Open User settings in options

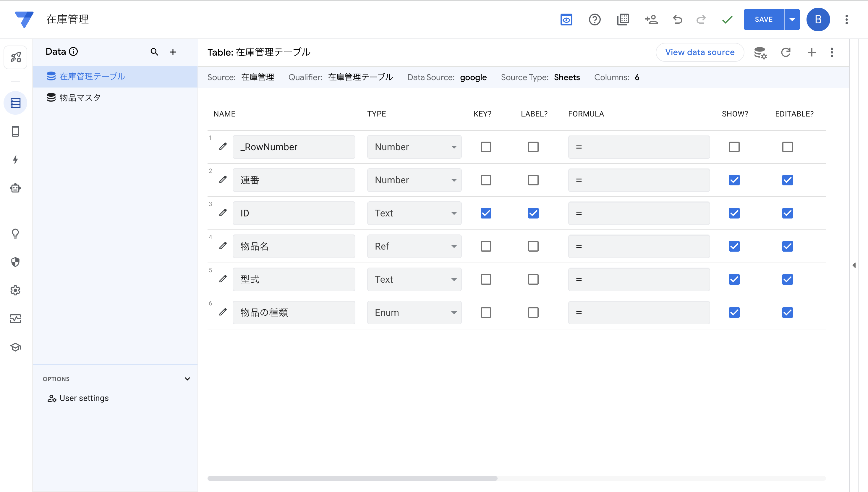(84, 398)
